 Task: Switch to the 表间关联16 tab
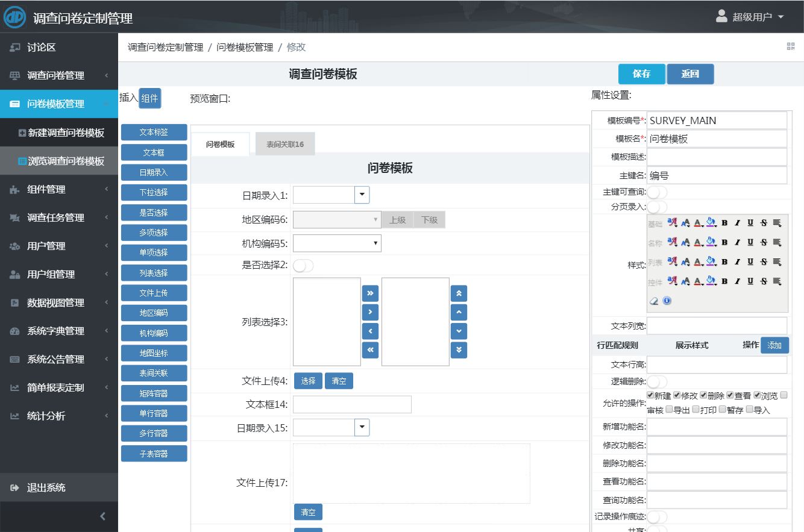click(285, 145)
